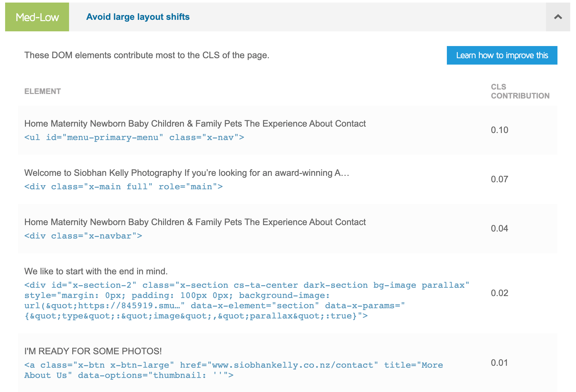Screen dimensions: 576x392
Task: Click the 0.02 CLS contribution value
Action: [500, 293]
